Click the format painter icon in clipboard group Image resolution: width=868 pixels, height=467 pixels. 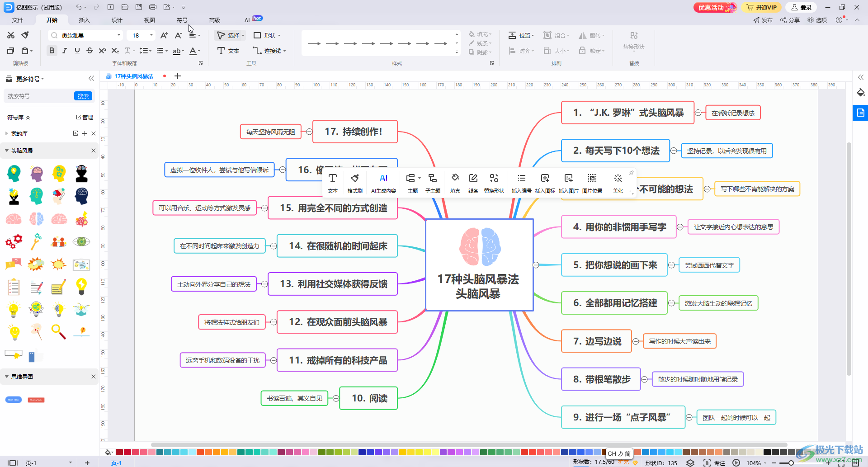[x=25, y=35]
